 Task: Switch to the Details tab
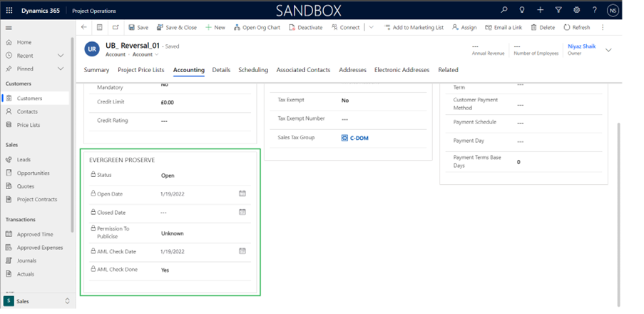221,70
